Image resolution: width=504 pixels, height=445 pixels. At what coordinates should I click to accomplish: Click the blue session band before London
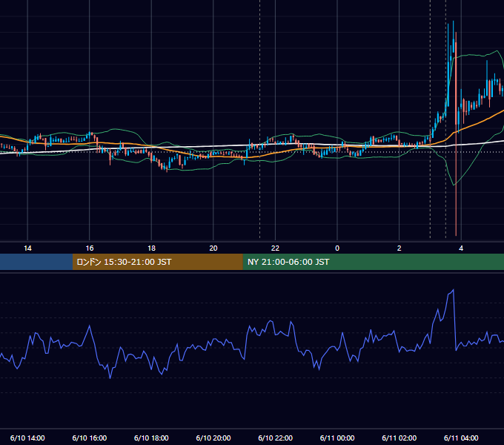(36, 262)
